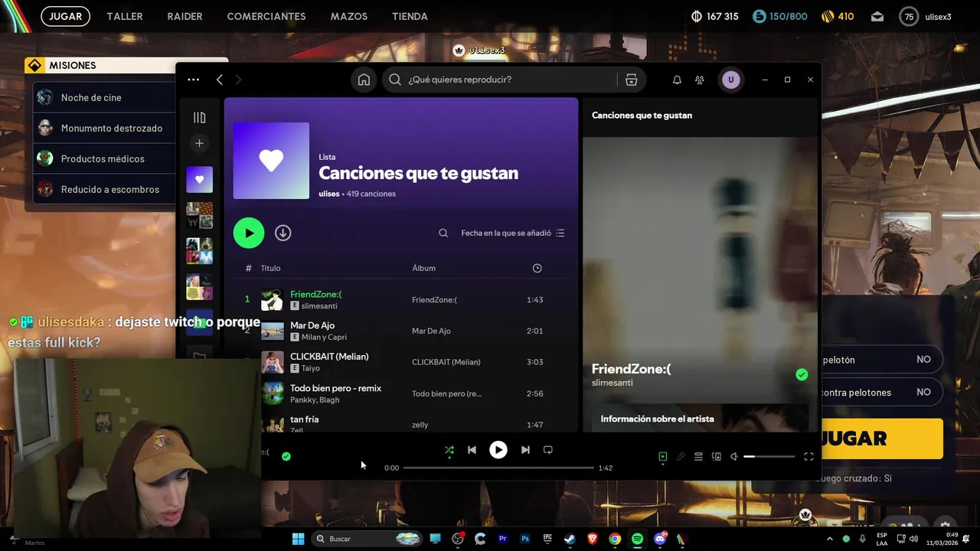Open Steam from the taskbar

570,539
